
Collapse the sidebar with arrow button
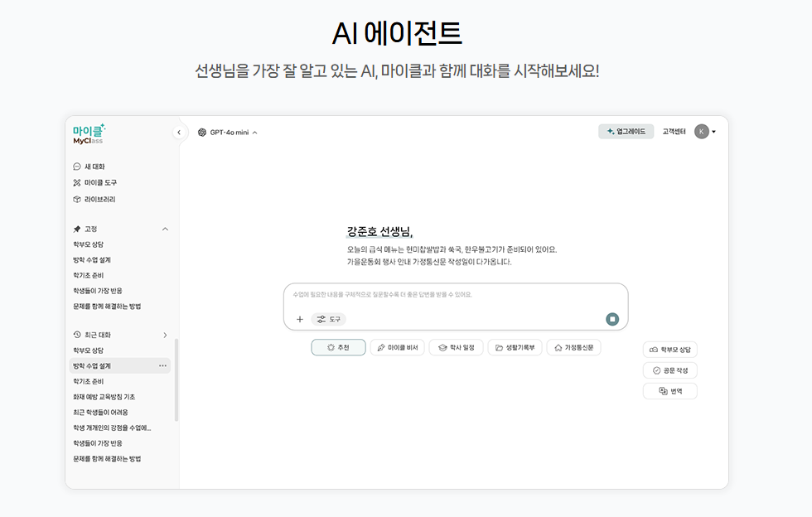[x=179, y=133]
